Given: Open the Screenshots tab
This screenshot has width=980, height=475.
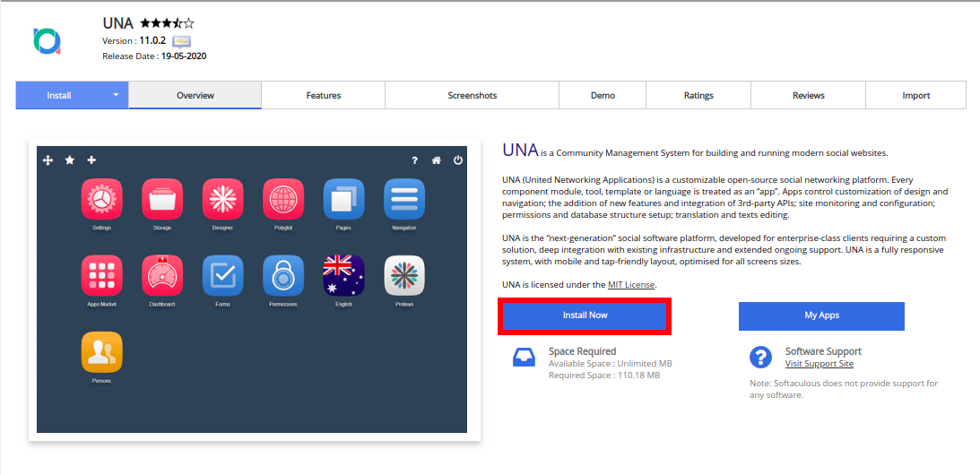Looking at the screenshot, I should click(x=472, y=95).
